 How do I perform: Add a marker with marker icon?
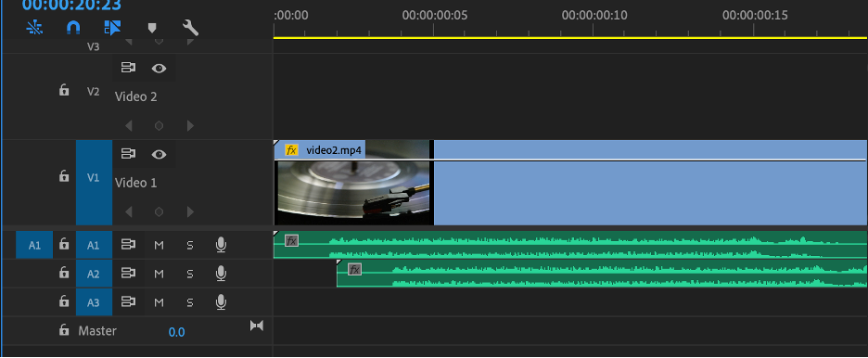[152, 28]
